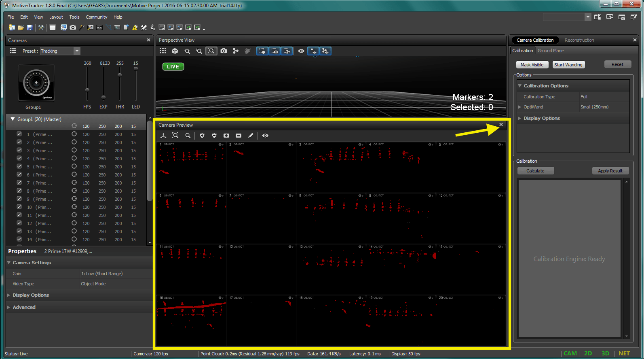The image size is (644, 359).
Task: Collapse the Group1 (20) (Master) tree node
Action: [13, 119]
